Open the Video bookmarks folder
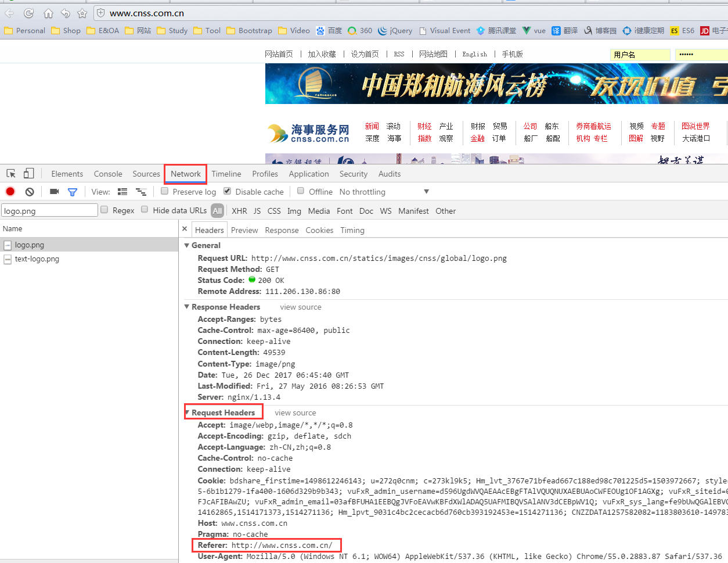 click(x=294, y=31)
